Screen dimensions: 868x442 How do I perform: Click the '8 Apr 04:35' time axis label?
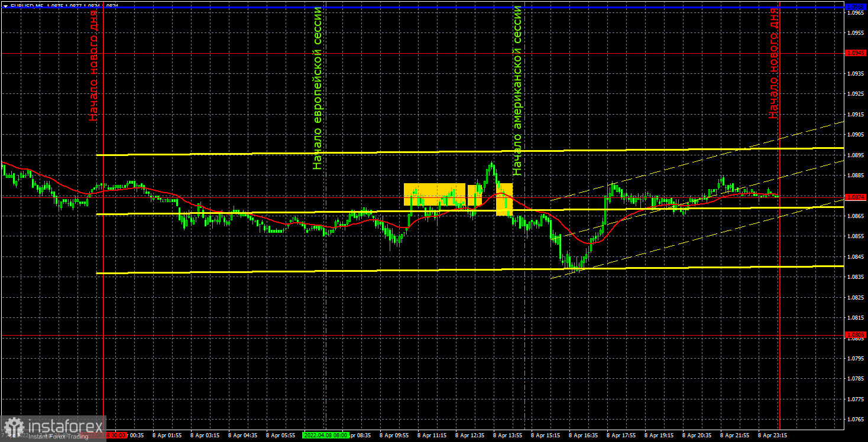(x=243, y=435)
